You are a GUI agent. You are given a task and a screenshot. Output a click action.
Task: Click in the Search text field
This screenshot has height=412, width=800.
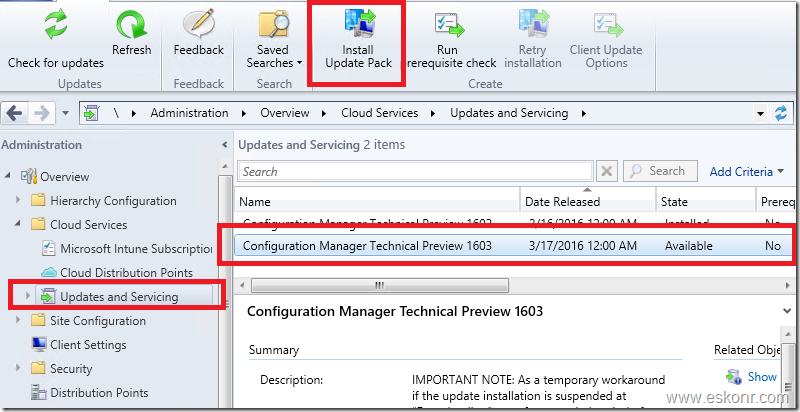pos(417,172)
